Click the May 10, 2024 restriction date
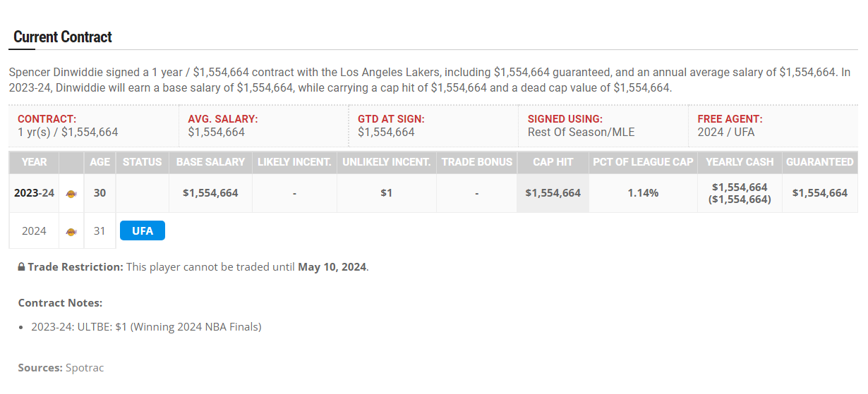This screenshot has height=394, width=868. coord(332,267)
